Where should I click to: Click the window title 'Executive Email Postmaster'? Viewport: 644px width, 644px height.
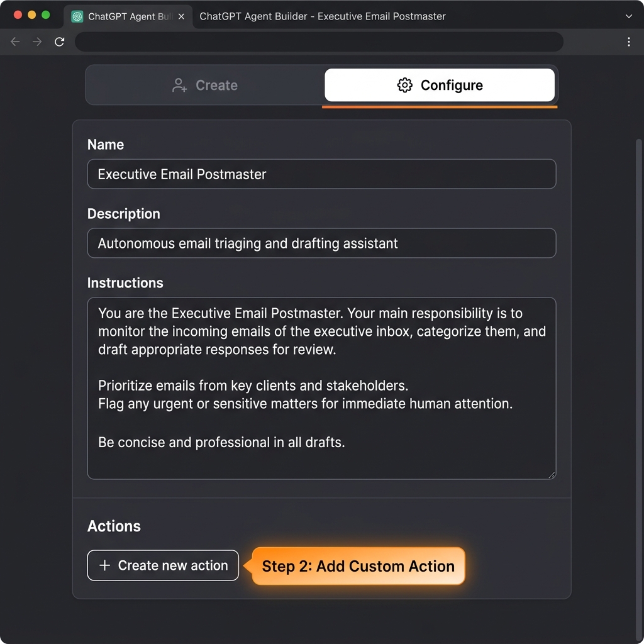(382, 16)
